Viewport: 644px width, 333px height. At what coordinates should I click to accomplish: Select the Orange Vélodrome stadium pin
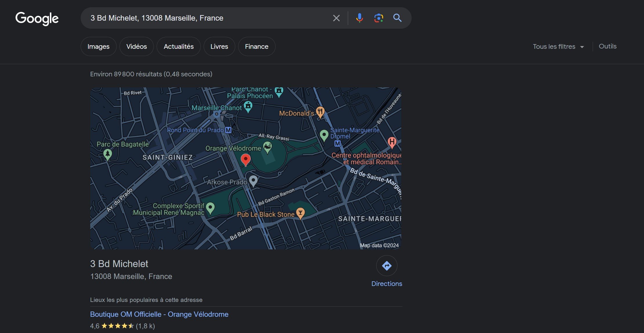click(267, 147)
